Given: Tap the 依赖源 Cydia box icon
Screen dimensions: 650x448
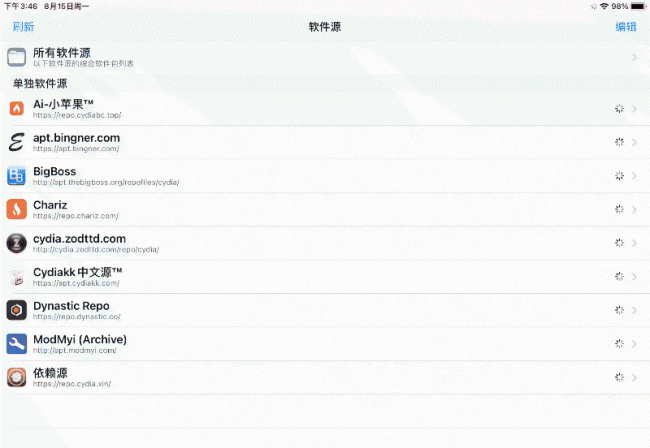Looking at the screenshot, I should point(17,377).
